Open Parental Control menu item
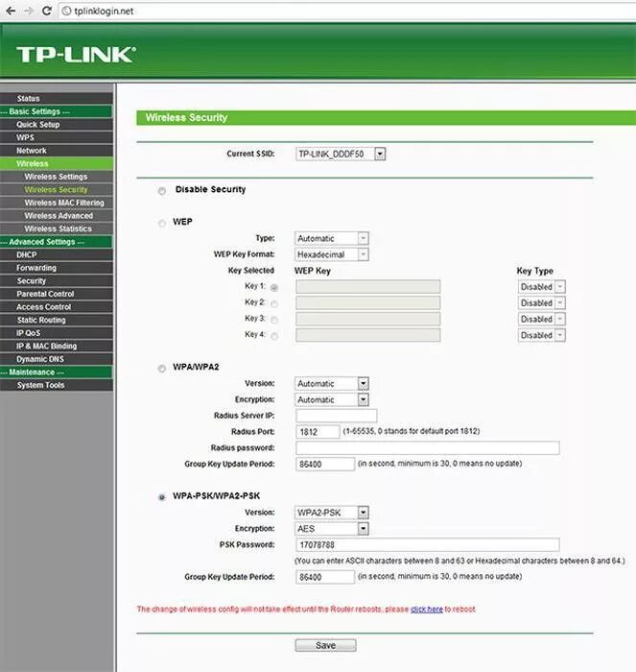The image size is (636, 672). click(57, 294)
